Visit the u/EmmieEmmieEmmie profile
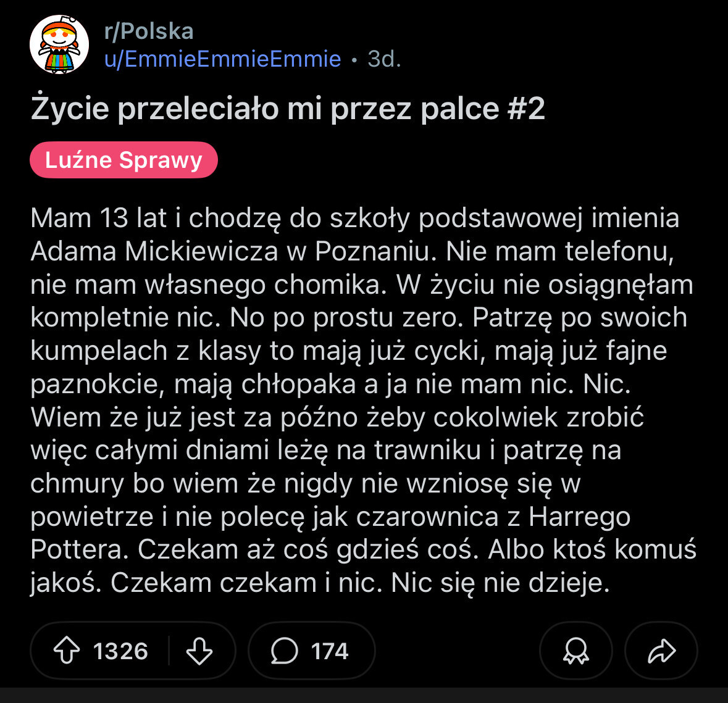Viewport: 728px width, 703px height. click(x=222, y=59)
